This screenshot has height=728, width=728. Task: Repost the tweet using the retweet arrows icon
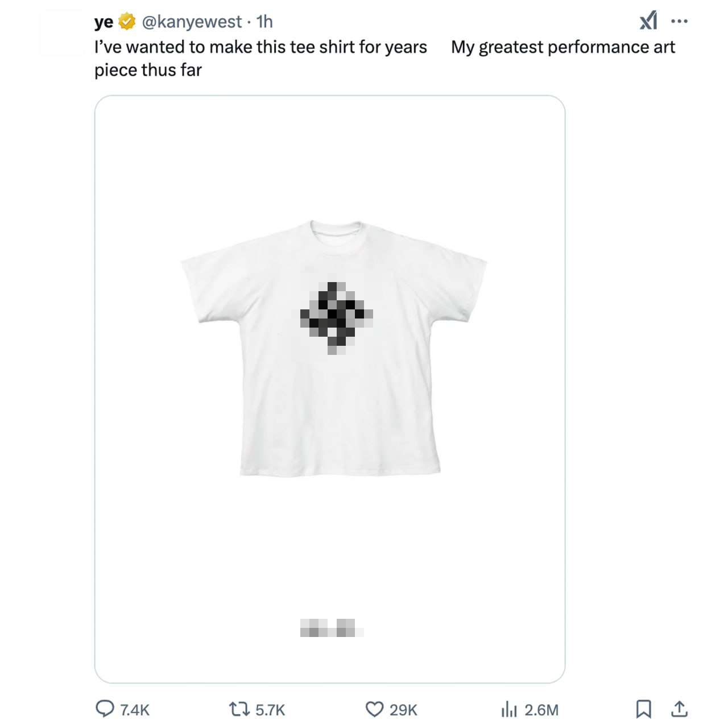tap(237, 709)
